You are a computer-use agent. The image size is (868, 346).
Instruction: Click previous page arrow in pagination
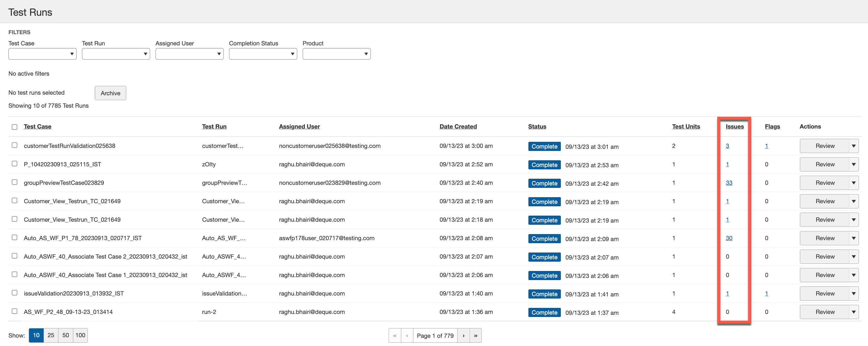pyautogui.click(x=407, y=336)
